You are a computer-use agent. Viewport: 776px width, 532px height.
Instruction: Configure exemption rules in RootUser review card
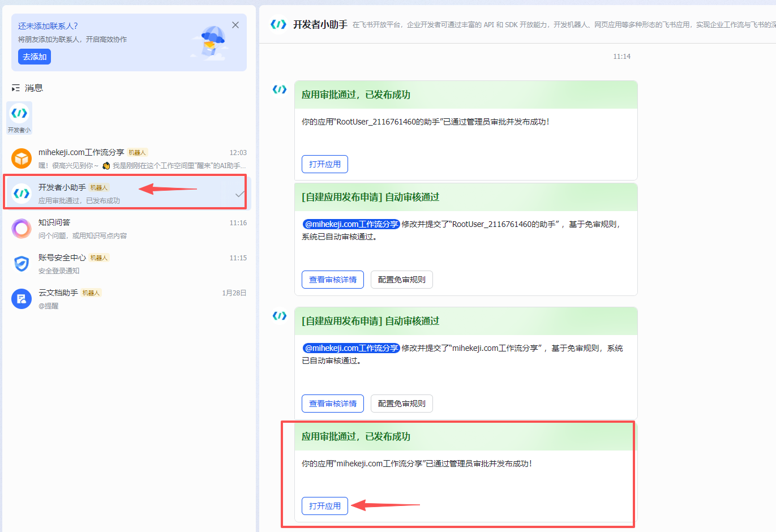402,280
